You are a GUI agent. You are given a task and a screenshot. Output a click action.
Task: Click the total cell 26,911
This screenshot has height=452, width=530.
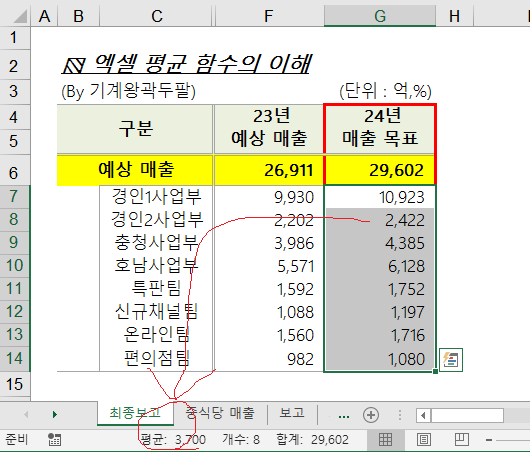[x=269, y=170]
